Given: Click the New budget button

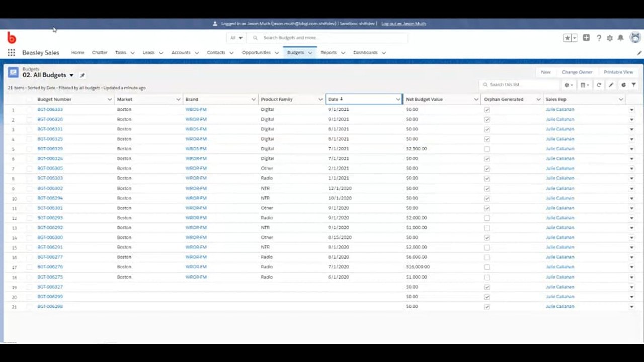Looking at the screenshot, I should 546,72.
